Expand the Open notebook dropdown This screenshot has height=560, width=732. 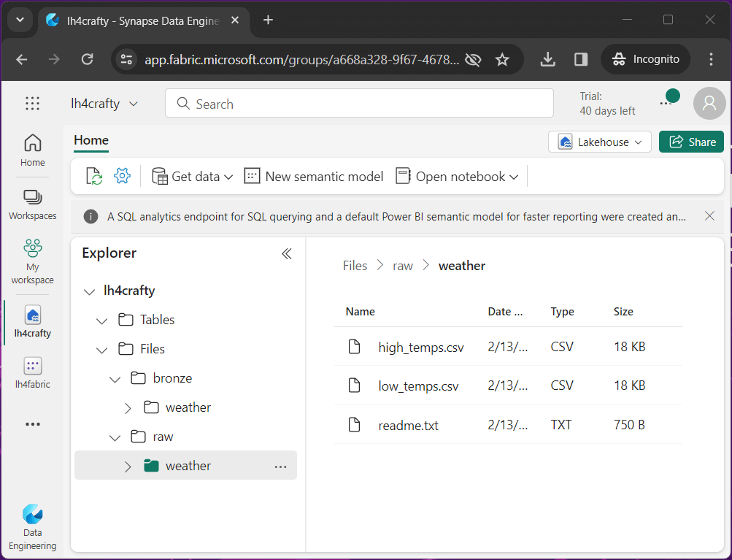coord(457,177)
